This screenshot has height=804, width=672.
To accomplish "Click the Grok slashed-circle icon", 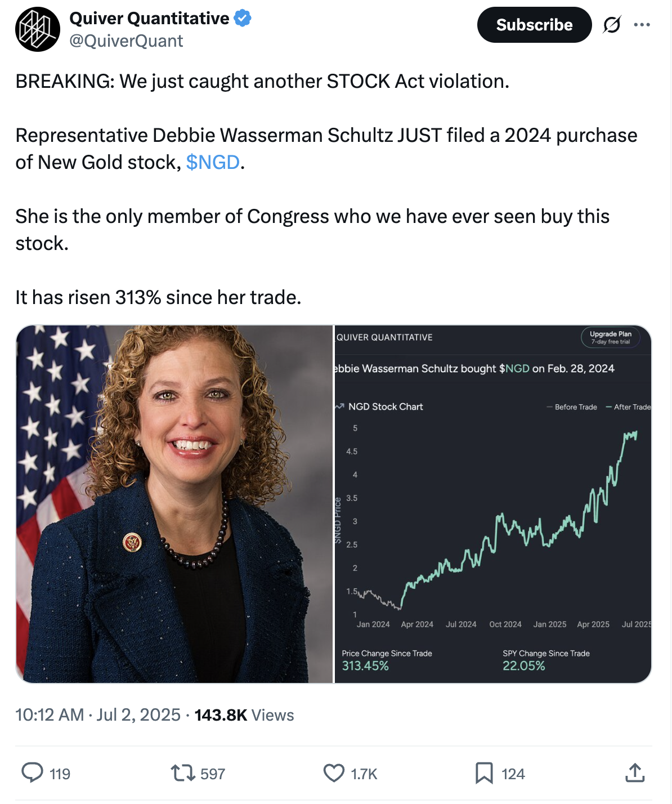I will [612, 25].
